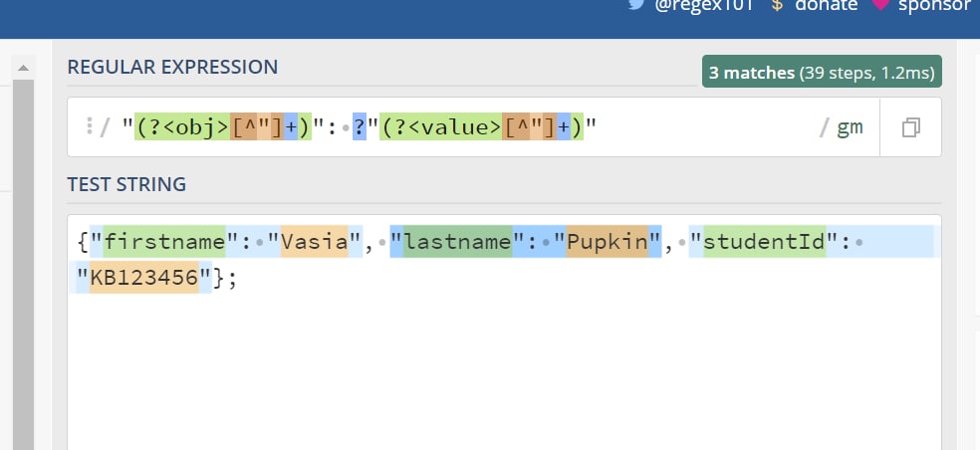Click the optional '?' quantifier in the regex
Image resolution: width=980 pixels, height=450 pixels.
coord(360,127)
